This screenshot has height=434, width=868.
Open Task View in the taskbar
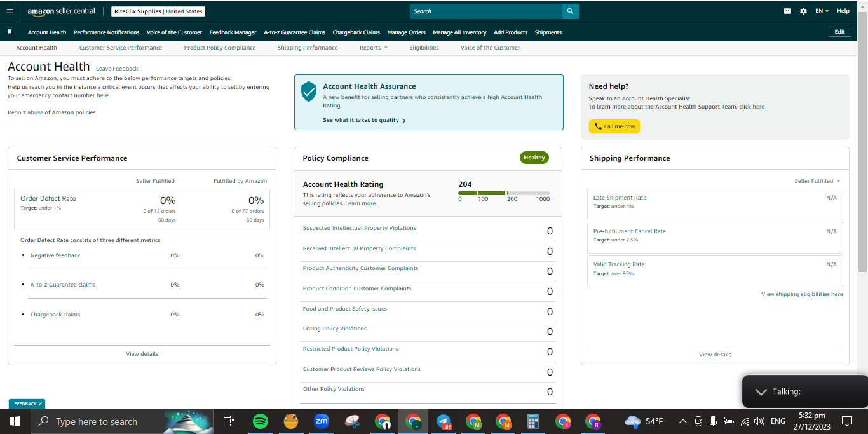click(x=229, y=421)
